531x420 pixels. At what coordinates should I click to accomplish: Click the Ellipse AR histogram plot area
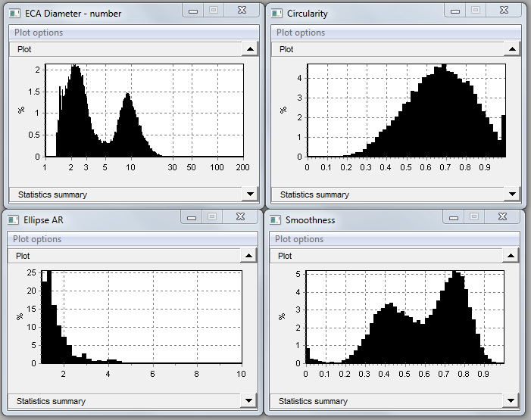click(142, 316)
